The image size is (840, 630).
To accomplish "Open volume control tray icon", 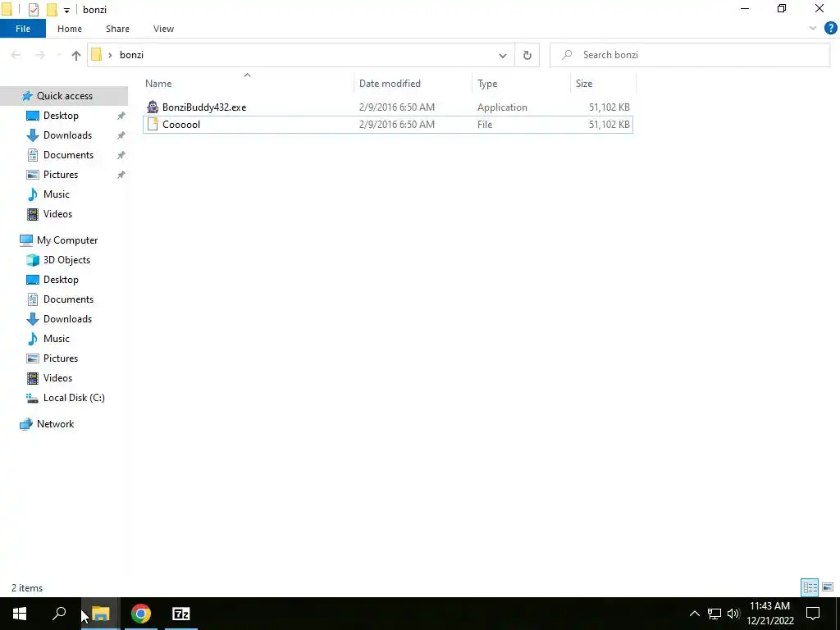I will 733,614.
